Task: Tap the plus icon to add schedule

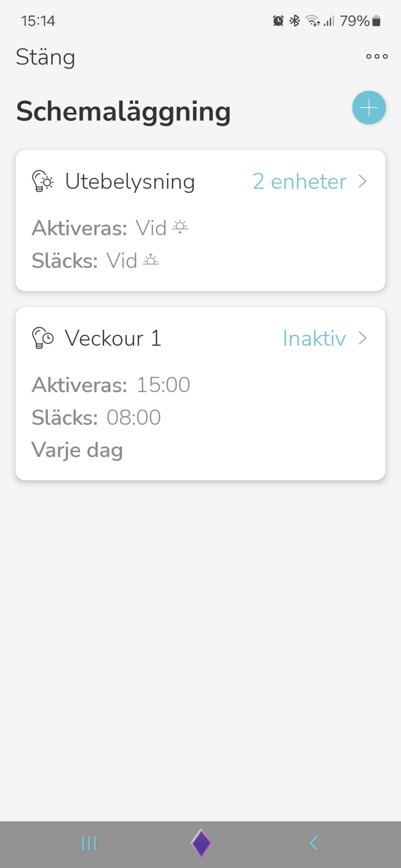Action: pyautogui.click(x=369, y=108)
